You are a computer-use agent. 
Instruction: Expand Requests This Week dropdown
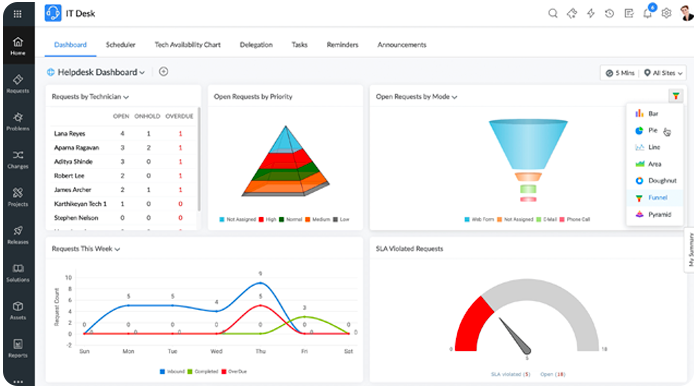[117, 249]
